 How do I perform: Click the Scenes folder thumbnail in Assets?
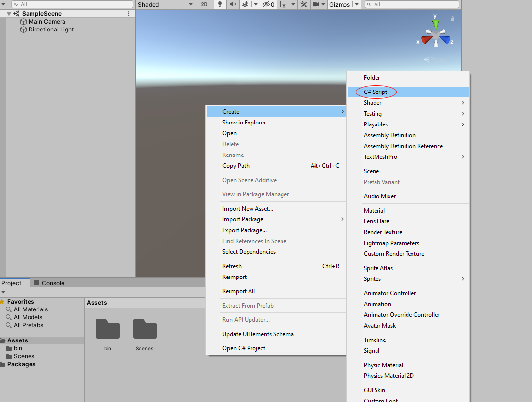click(145, 328)
